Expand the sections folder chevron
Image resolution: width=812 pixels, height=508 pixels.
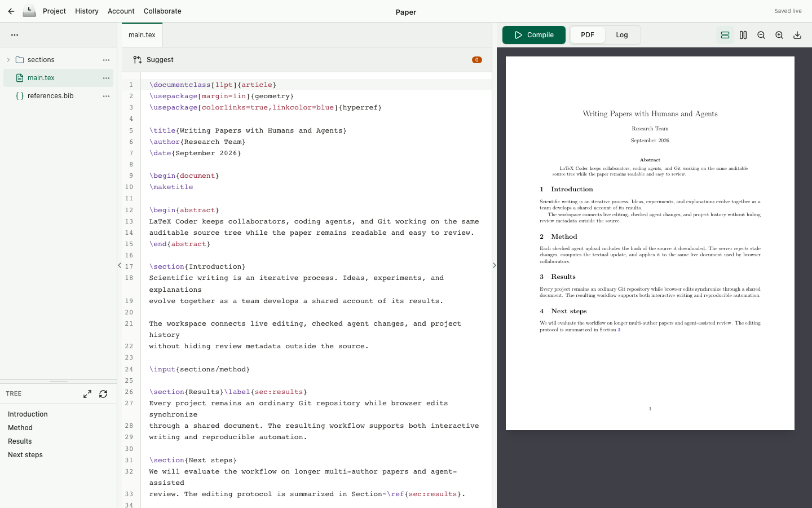click(x=8, y=60)
